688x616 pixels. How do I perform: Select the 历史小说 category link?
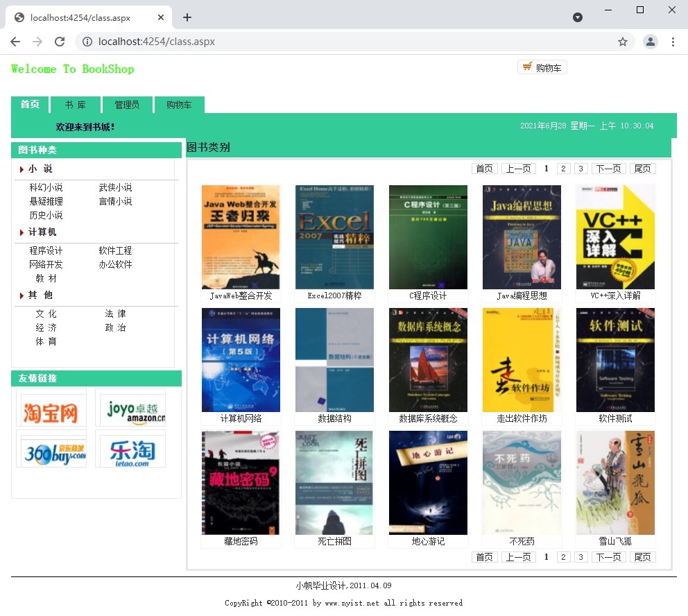(x=46, y=216)
